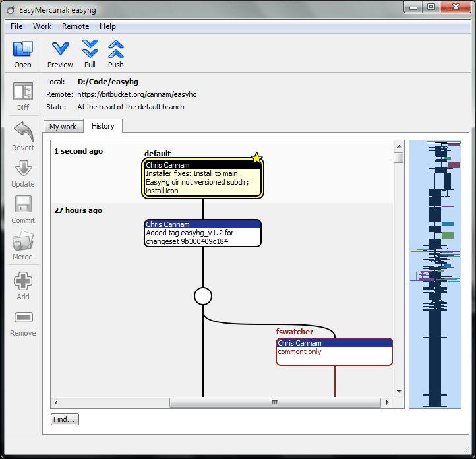This screenshot has height=459, width=476.
Task: Click the Find... button
Action: 65,419
